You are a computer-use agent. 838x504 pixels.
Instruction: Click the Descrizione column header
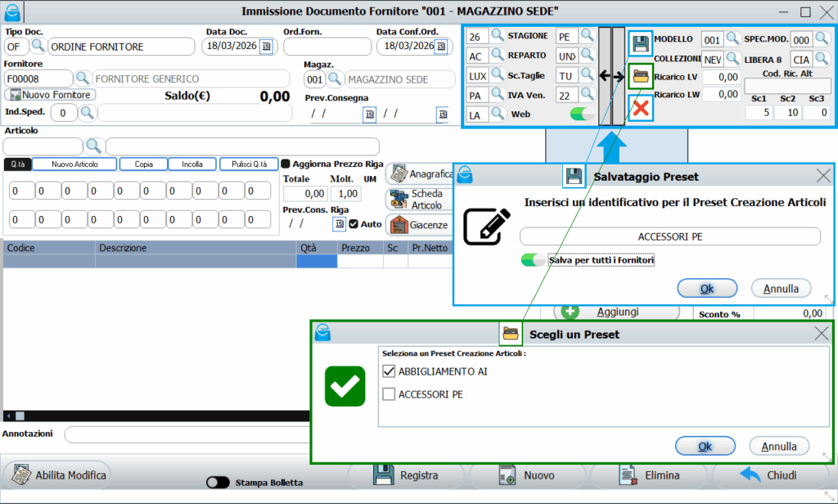coord(123,248)
